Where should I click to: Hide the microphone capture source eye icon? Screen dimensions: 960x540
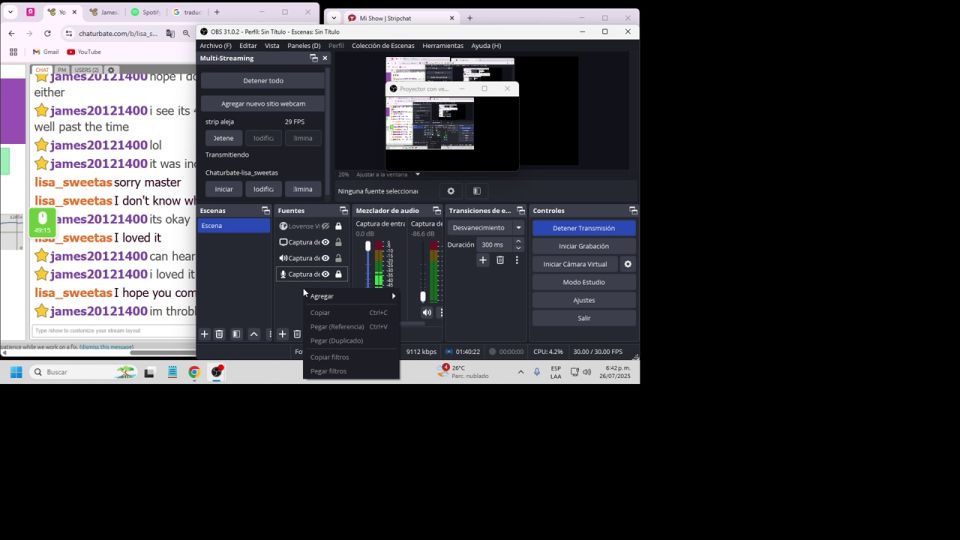[325, 274]
